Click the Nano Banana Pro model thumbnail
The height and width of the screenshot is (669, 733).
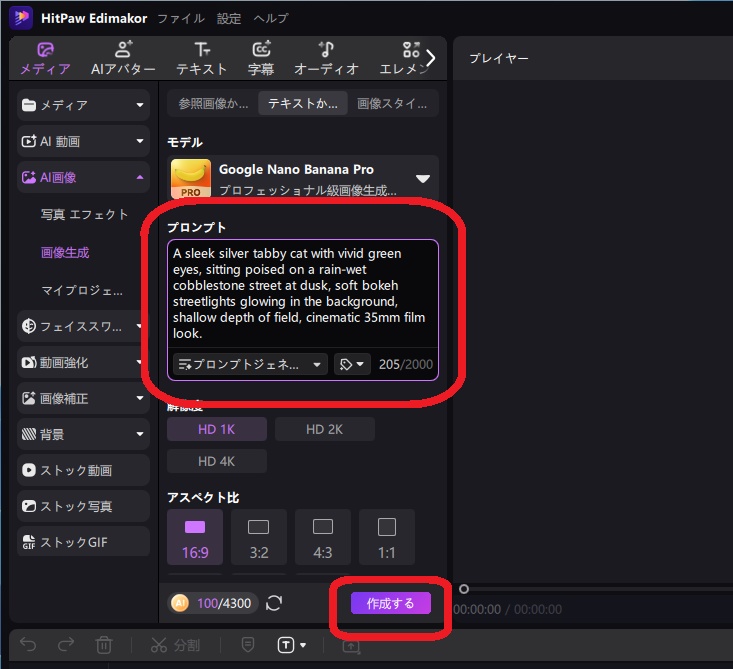pos(191,179)
